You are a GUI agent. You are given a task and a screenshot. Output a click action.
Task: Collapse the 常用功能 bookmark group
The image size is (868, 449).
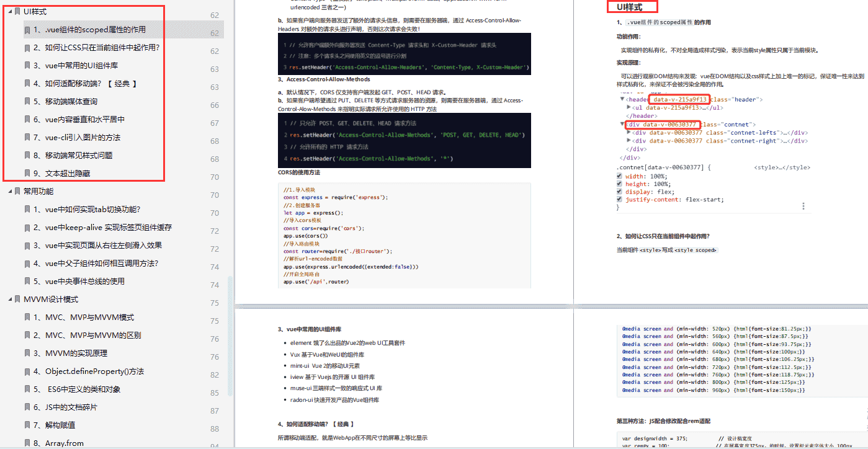[10, 192]
